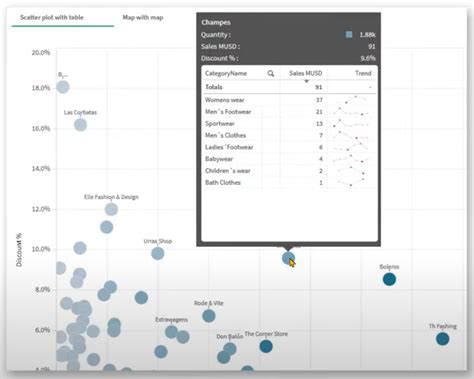Click the Sportwear trend sparkline
The width and height of the screenshot is (474, 379).
(351, 123)
